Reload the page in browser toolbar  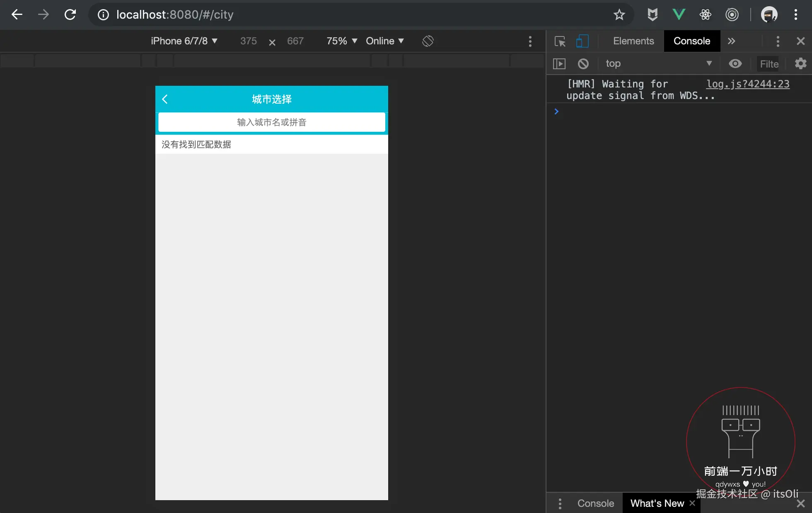click(70, 15)
